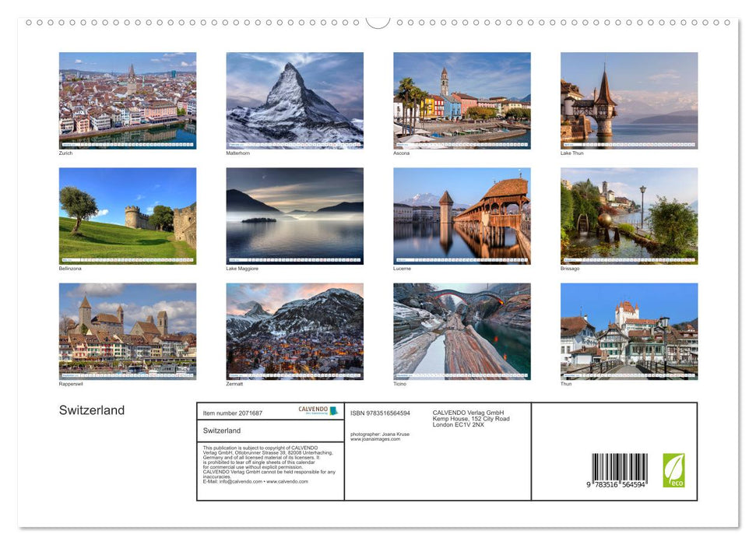Select the Zurich cityscape image
Viewport: 756px width, 545px height.
click(x=127, y=100)
